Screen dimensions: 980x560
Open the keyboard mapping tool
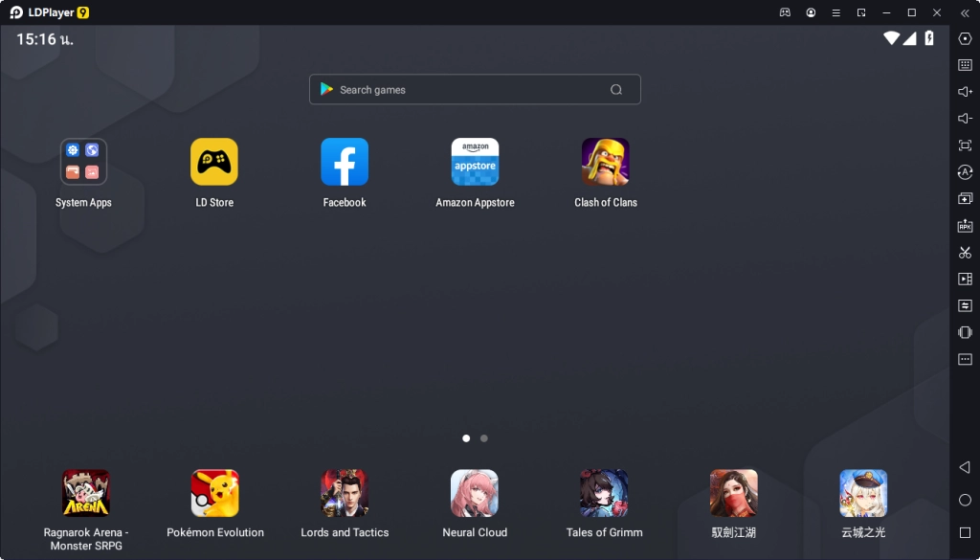(965, 65)
